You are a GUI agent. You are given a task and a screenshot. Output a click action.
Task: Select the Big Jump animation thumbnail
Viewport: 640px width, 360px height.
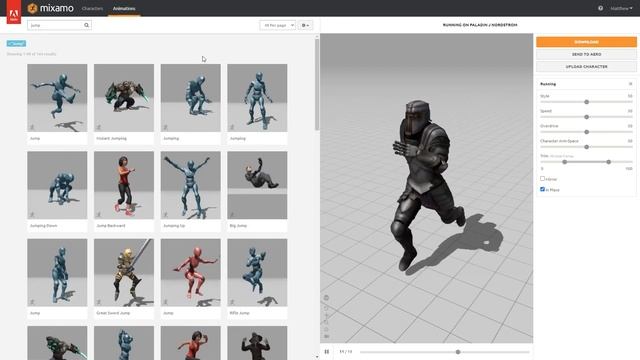[257, 185]
